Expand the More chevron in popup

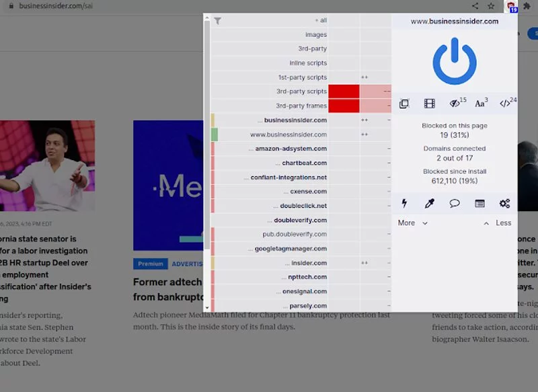tap(412, 223)
